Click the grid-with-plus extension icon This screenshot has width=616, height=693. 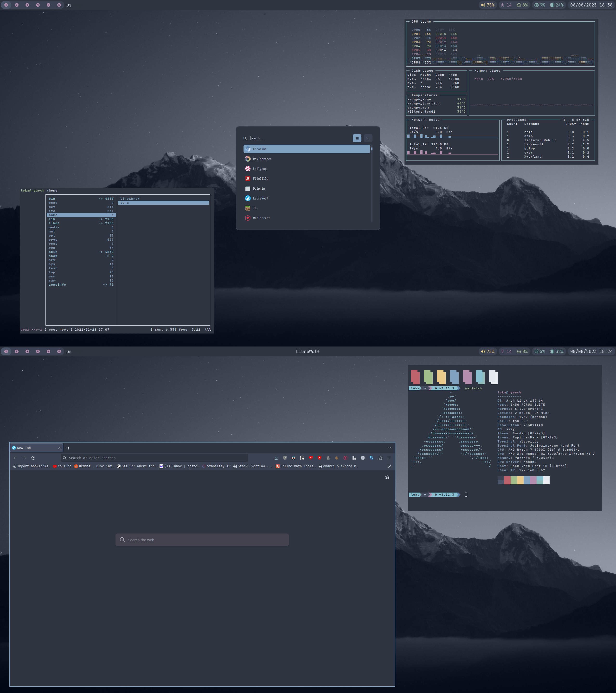(354, 458)
